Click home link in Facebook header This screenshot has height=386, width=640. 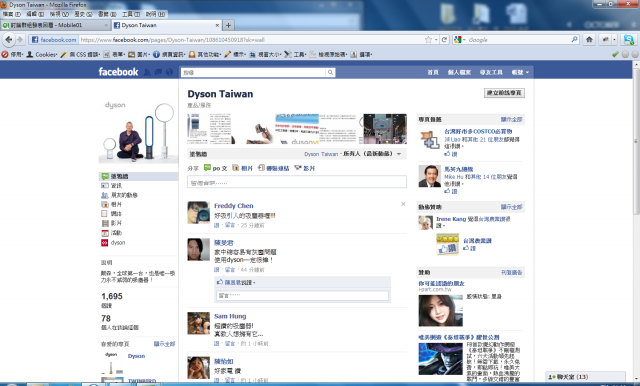tap(433, 72)
